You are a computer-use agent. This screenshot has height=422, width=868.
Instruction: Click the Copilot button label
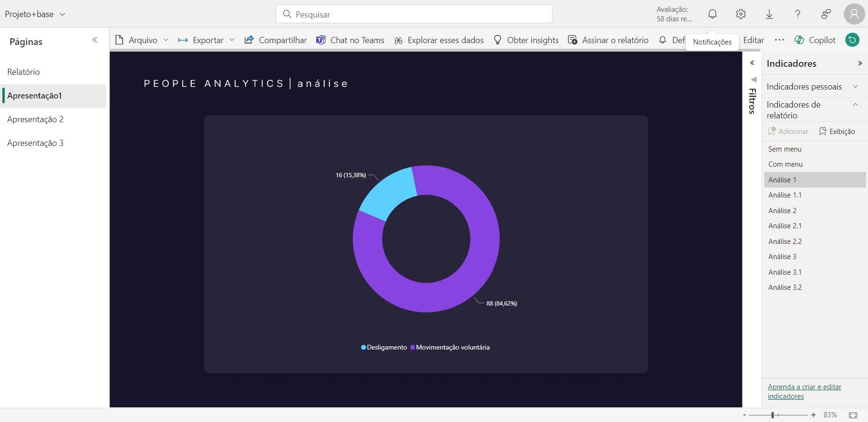pos(822,40)
